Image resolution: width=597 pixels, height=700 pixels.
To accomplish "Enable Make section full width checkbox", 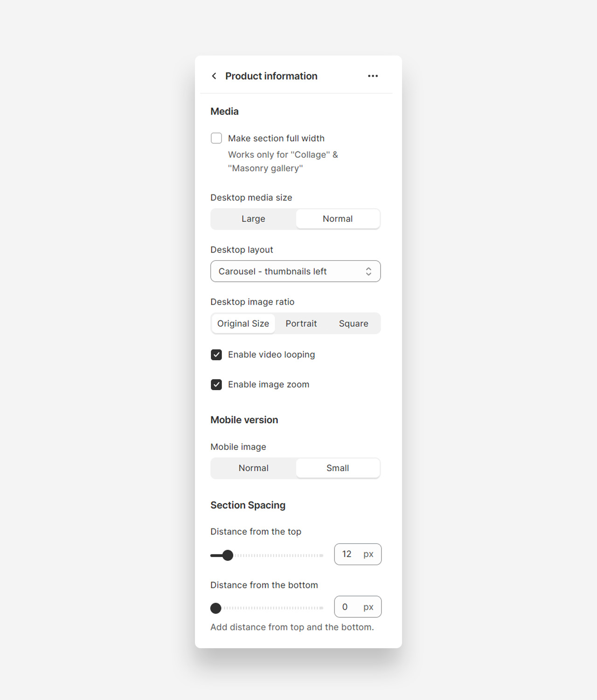I will (216, 138).
